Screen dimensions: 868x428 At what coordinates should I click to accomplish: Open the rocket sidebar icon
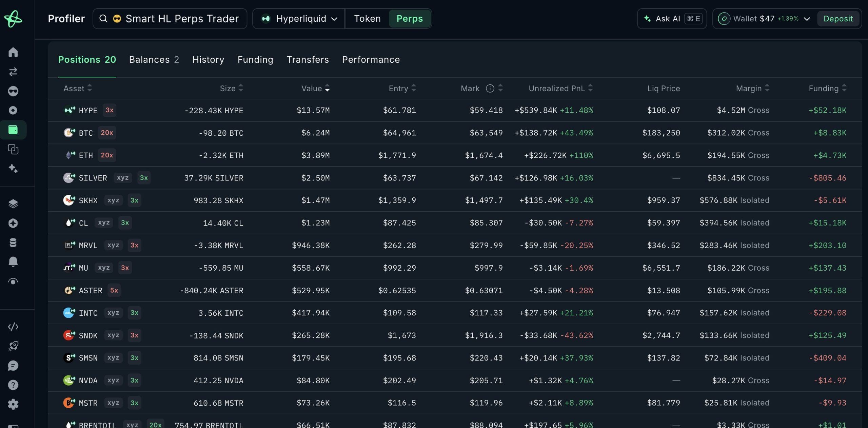coord(13,346)
